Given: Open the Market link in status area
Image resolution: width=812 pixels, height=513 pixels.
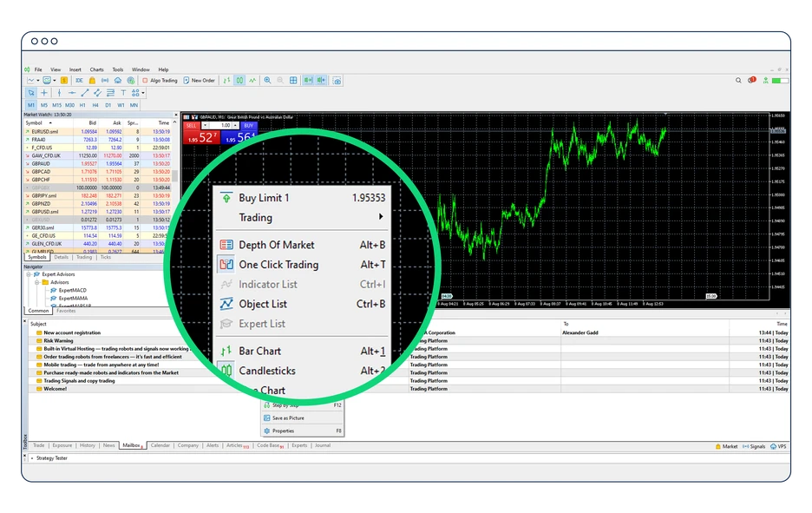Looking at the screenshot, I should (x=727, y=446).
